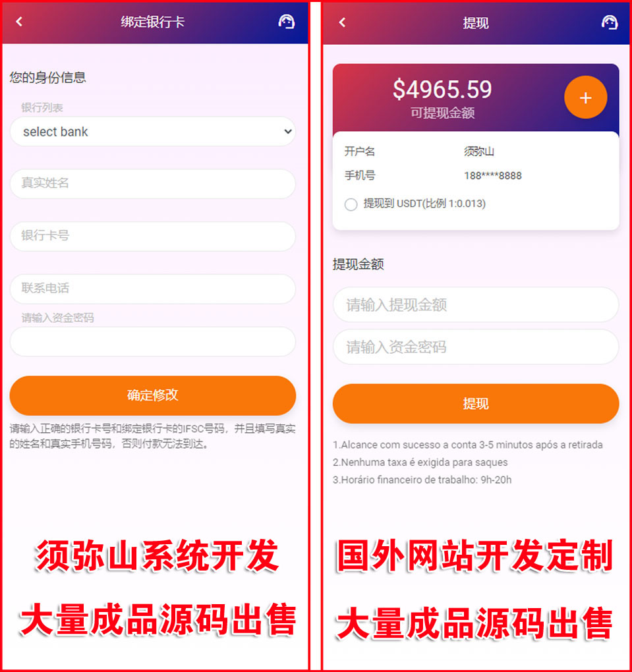Viewport: 632px width, 672px height.
Task: Click 请输入资金密码 field on withdrawal page
Action: (476, 347)
